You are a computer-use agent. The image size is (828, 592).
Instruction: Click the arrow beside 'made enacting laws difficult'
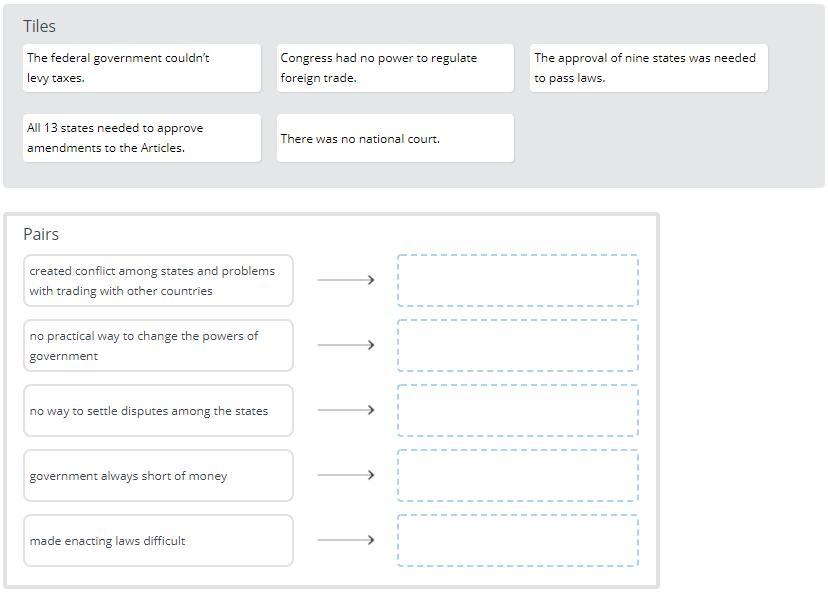point(345,540)
